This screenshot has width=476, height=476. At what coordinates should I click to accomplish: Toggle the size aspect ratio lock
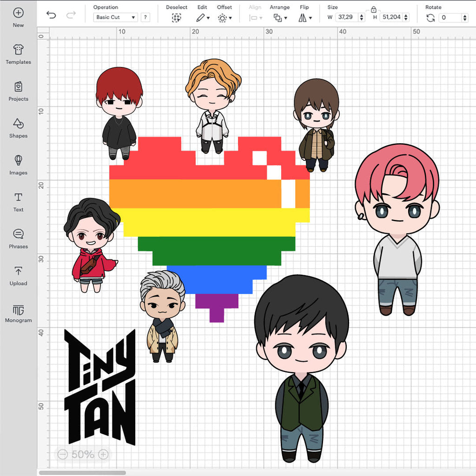(373, 9)
